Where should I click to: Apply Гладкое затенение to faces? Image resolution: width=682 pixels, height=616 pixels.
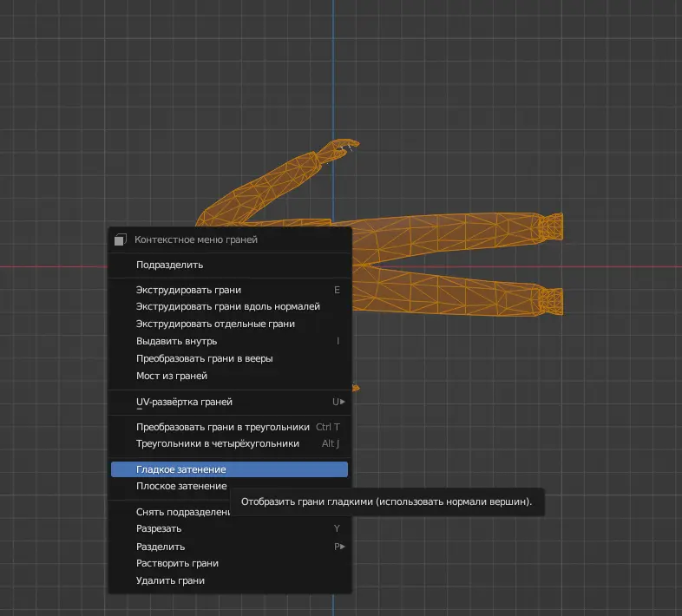180,469
